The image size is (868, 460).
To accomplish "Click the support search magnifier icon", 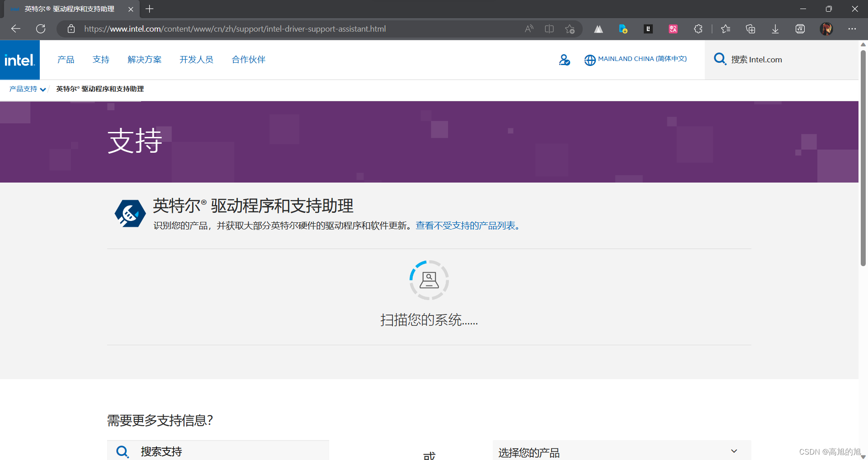I will pyautogui.click(x=123, y=451).
